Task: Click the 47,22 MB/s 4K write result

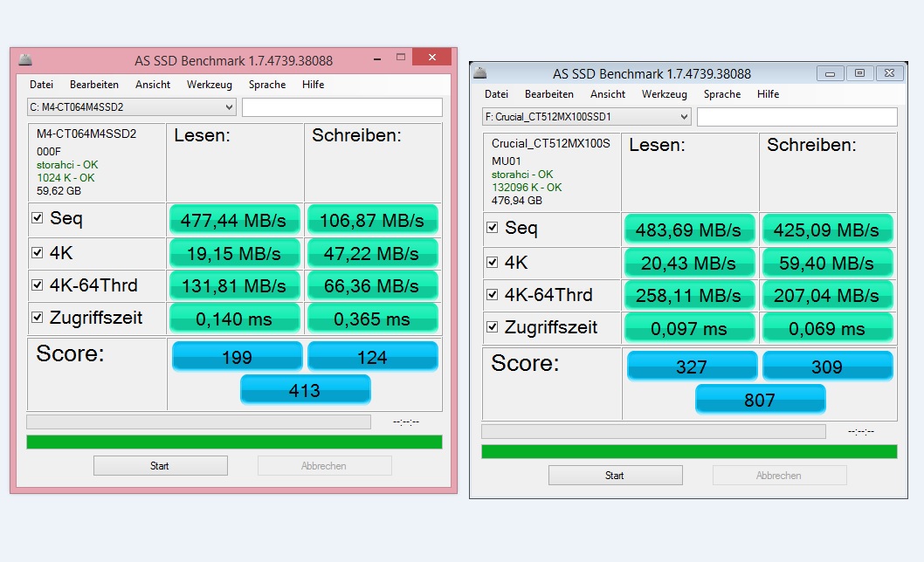Action: pyautogui.click(x=372, y=253)
